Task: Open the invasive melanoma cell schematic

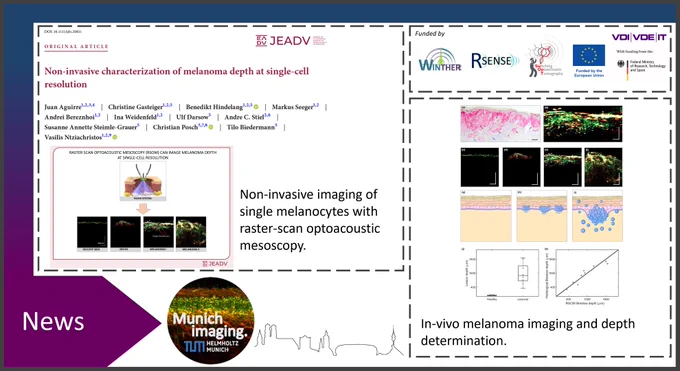Action: click(597, 215)
